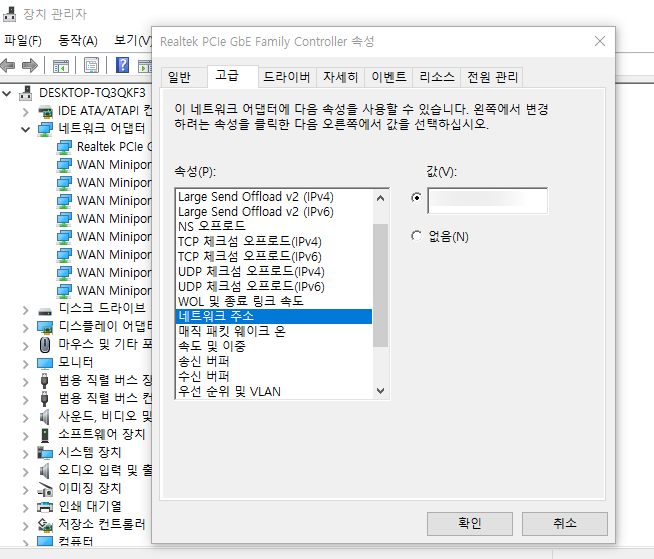Select the IDE ATA/ATAPI controller icon
The width and height of the screenshot is (654, 559).
pos(45,111)
